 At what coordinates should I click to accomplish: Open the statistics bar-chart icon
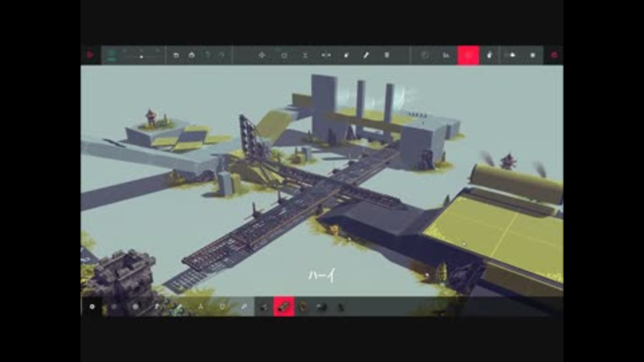pos(446,55)
